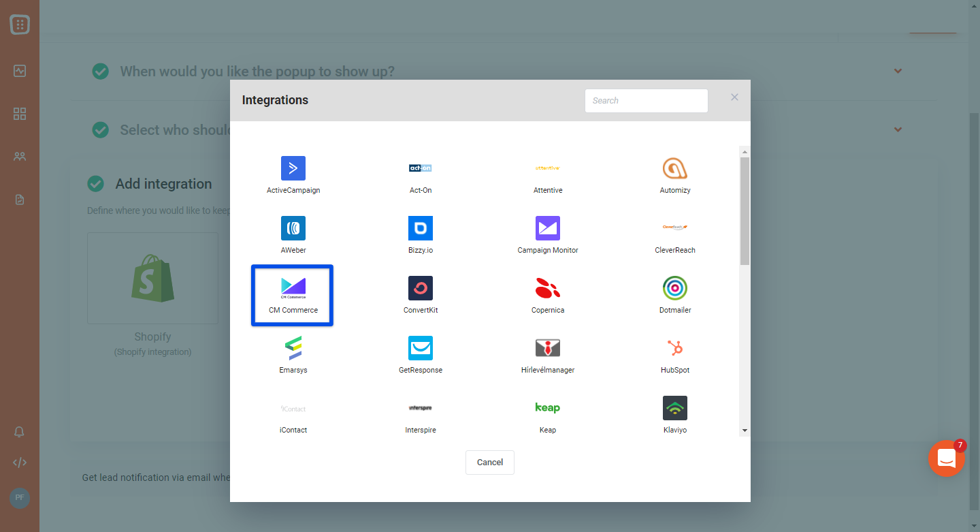
Task: Select the CM Commerce integration icon
Action: point(293,288)
